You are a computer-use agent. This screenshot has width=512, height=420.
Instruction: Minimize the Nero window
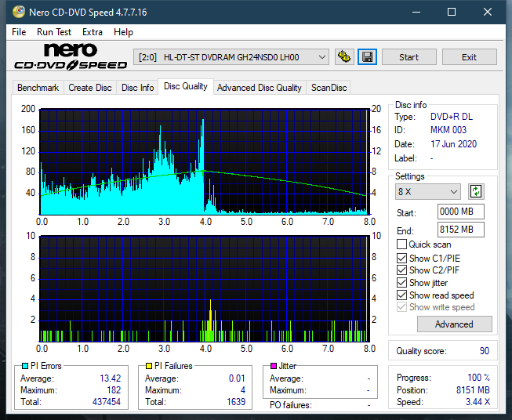tap(416, 12)
